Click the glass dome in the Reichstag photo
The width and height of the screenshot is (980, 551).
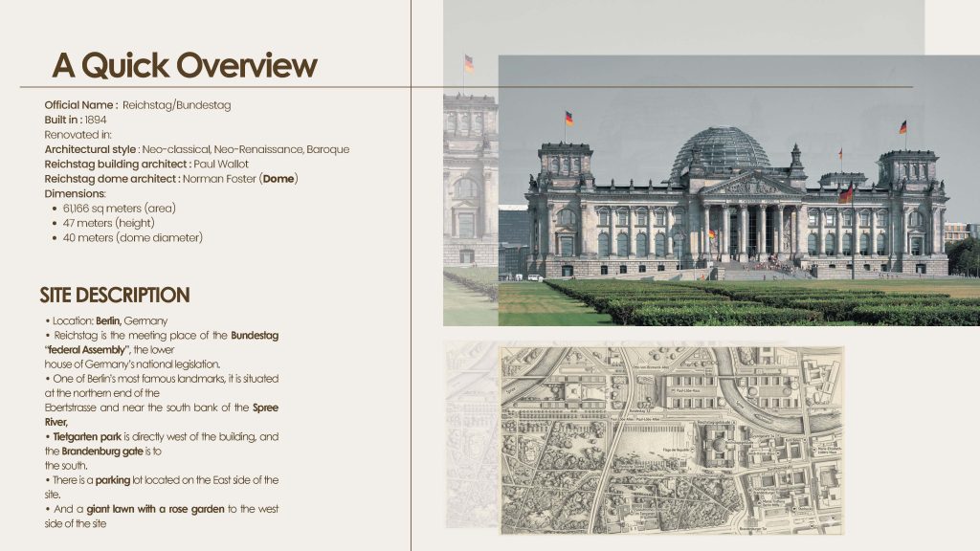[720, 151]
